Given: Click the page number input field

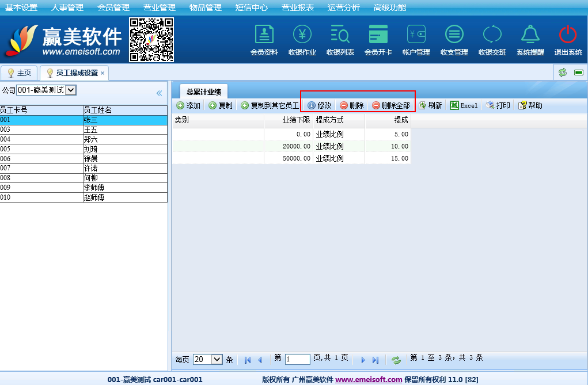Looking at the screenshot, I should 297,359.
